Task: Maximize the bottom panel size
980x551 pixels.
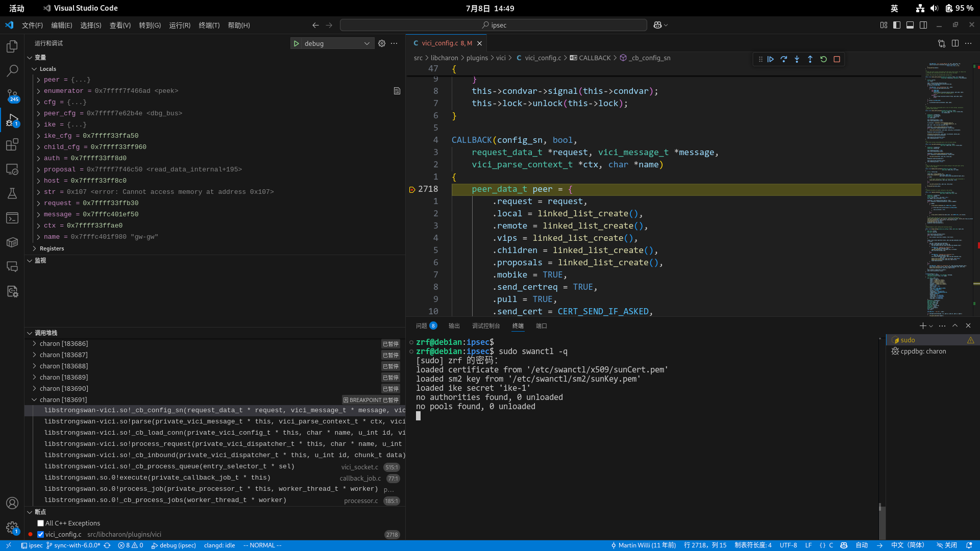Action: click(955, 326)
